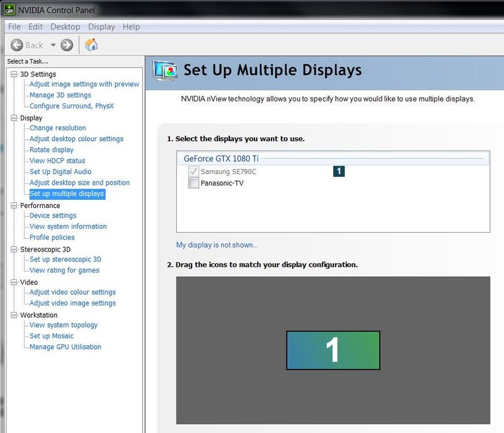Enable the Panasonic-TV display checkbox
504x433 pixels.
193,183
